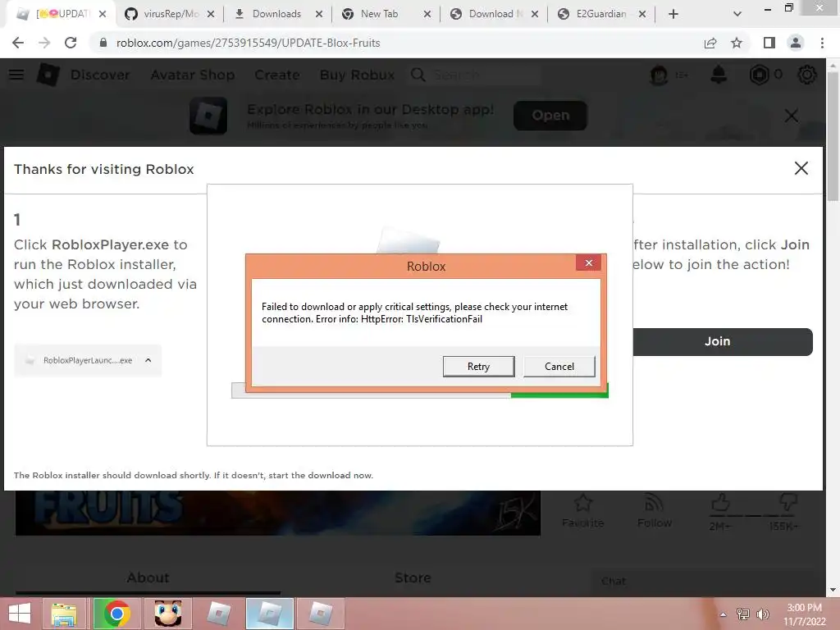This screenshot has height=630, width=840.
Task: Click the Roblox logo home icon
Action: [x=48, y=75]
